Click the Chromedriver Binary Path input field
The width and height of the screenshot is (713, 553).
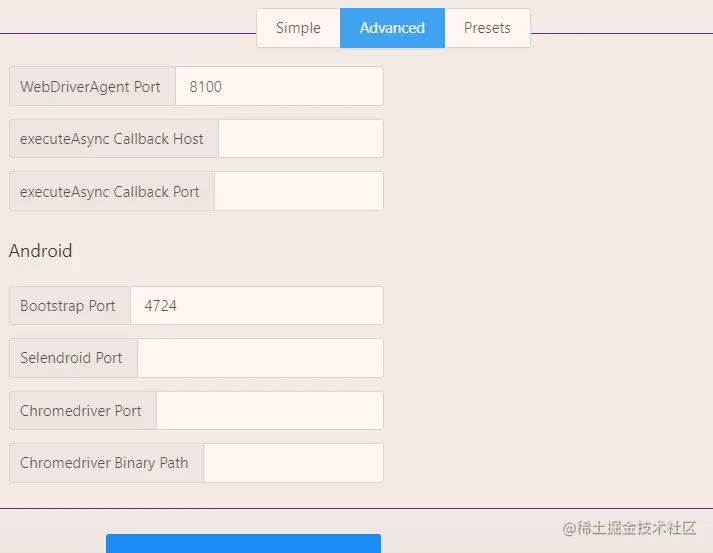[293, 463]
